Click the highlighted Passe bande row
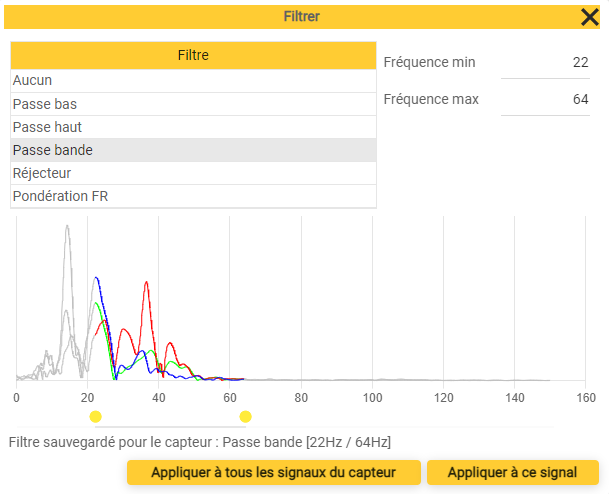This screenshot has width=609, height=494. [193, 150]
